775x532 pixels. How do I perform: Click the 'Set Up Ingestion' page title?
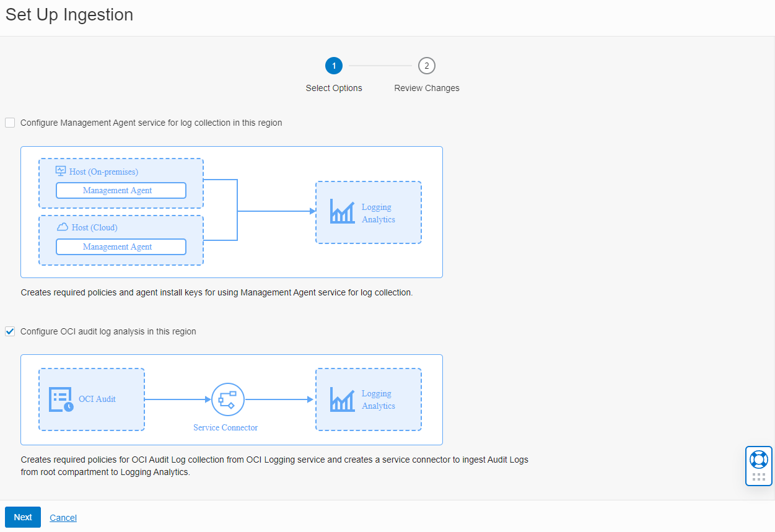(69, 15)
